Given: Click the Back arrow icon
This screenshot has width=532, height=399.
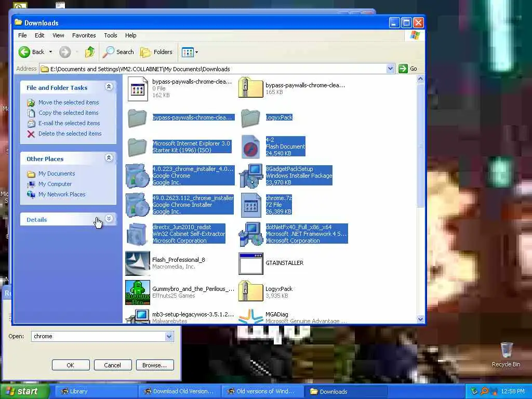Looking at the screenshot, I should click(24, 52).
